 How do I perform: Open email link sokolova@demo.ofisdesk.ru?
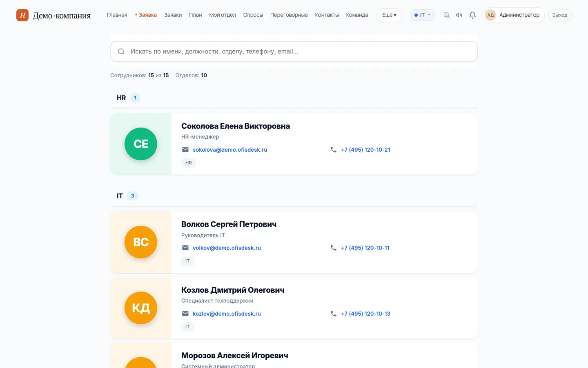click(230, 150)
